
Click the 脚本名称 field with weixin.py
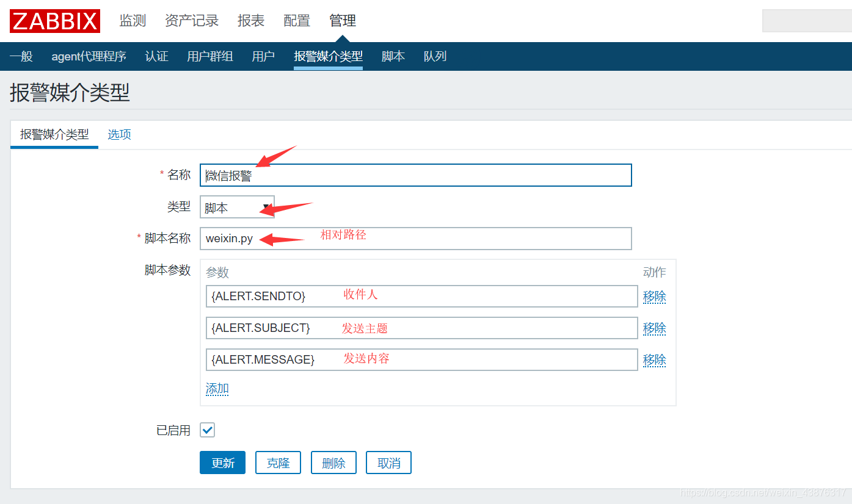point(416,239)
